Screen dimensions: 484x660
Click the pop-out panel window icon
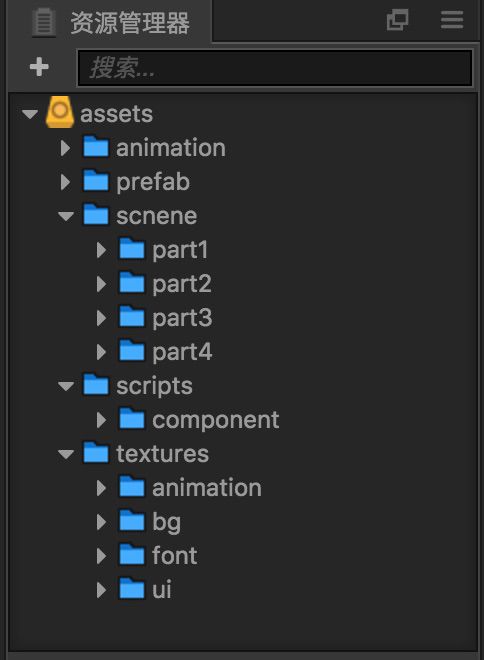(x=397, y=20)
